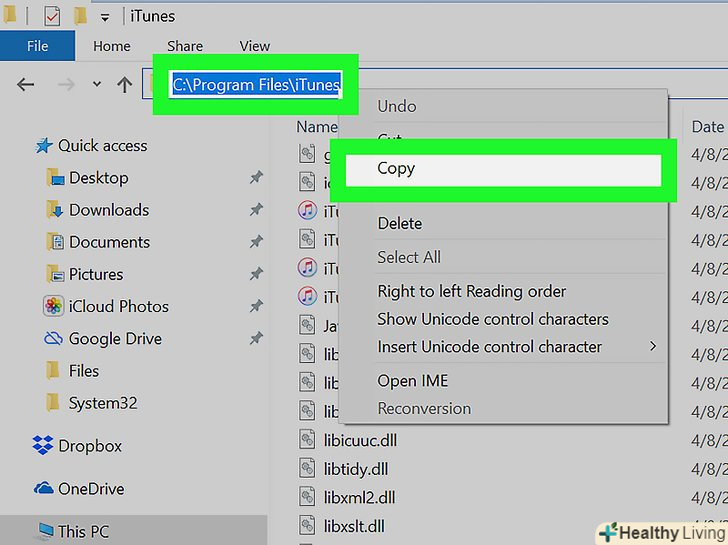Switch to the Home ribbon tab
The width and height of the screenshot is (728, 545).
coord(111,46)
